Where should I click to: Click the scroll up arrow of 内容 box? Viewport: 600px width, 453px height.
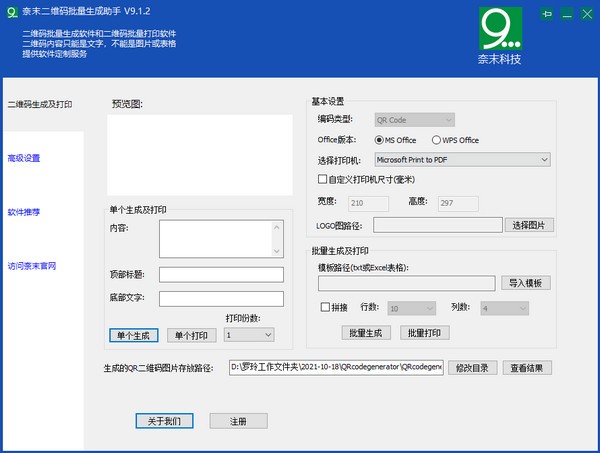pyautogui.click(x=277, y=227)
